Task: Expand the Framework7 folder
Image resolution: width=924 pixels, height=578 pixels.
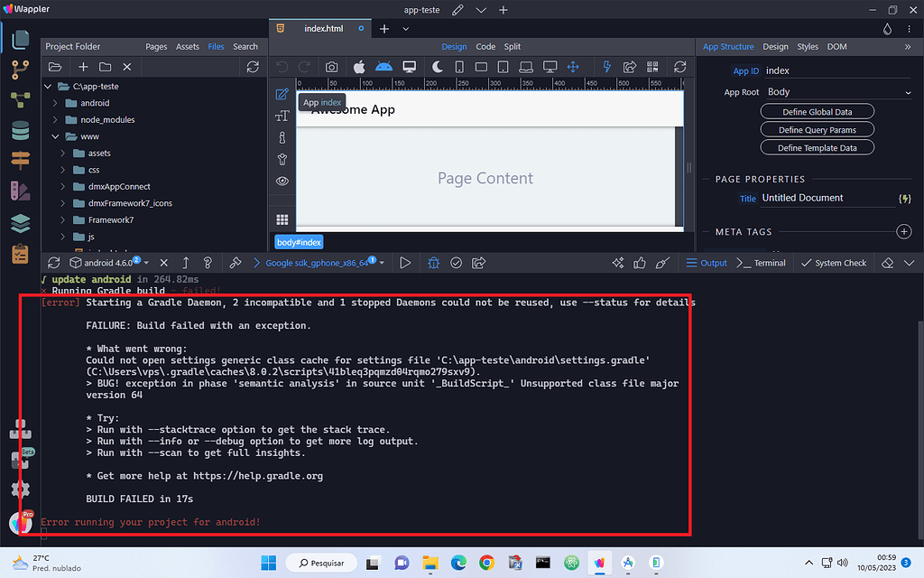Action: tap(62, 220)
